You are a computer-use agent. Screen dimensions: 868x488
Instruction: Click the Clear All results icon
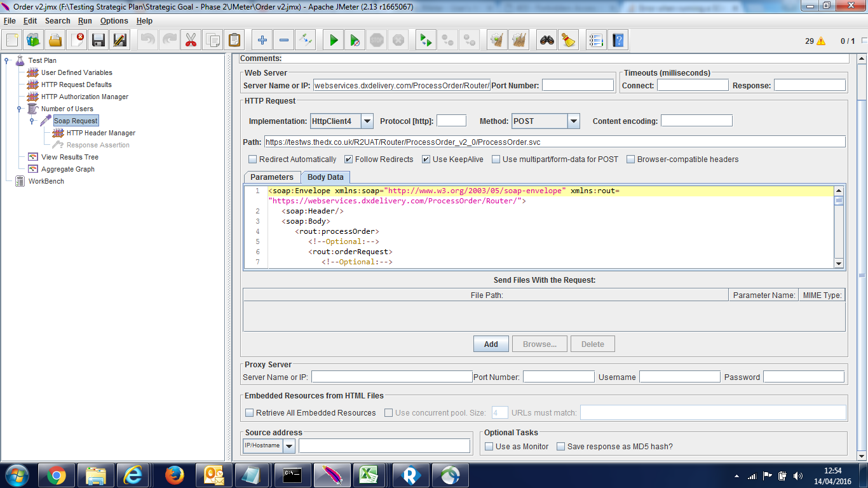(519, 40)
